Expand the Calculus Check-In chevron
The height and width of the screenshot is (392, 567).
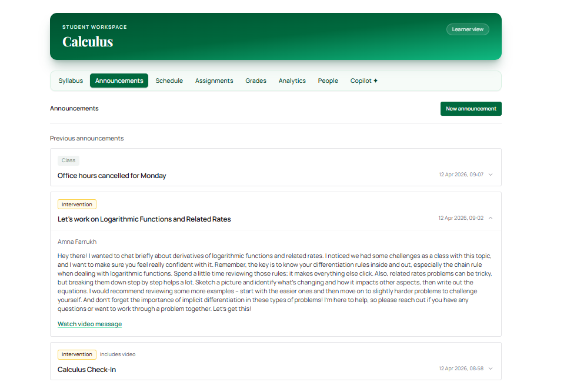(x=491, y=368)
